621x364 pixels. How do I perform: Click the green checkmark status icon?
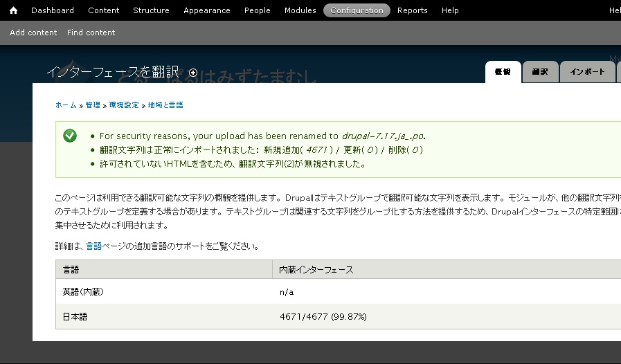(70, 136)
